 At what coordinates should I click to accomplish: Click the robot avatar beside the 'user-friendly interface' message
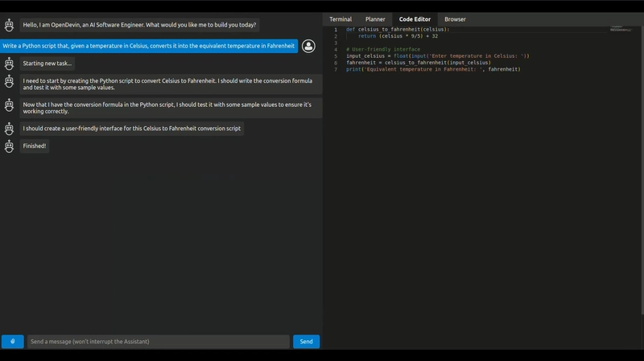(10, 129)
